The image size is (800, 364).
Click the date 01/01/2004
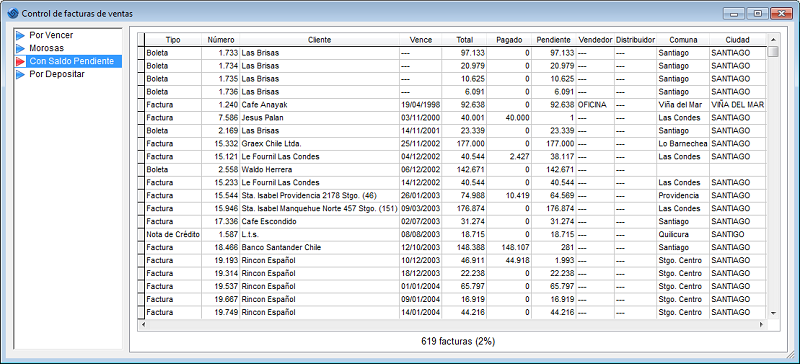420,286
